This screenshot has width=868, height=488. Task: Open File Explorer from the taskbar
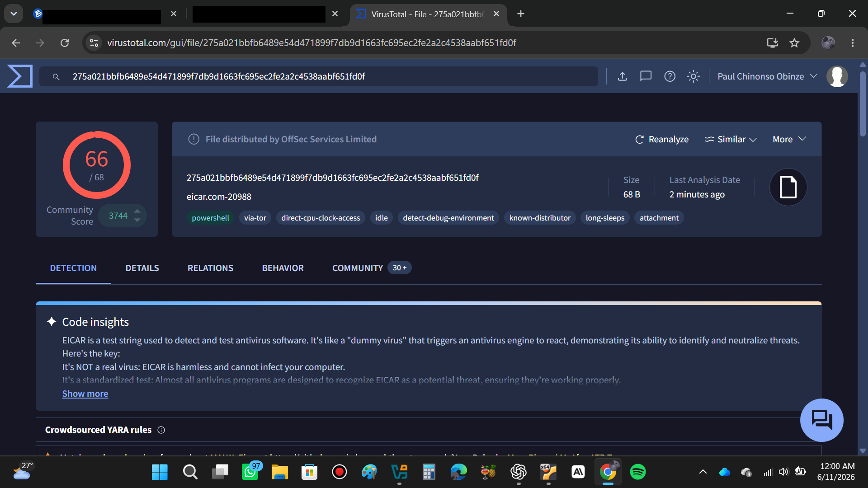tap(279, 472)
